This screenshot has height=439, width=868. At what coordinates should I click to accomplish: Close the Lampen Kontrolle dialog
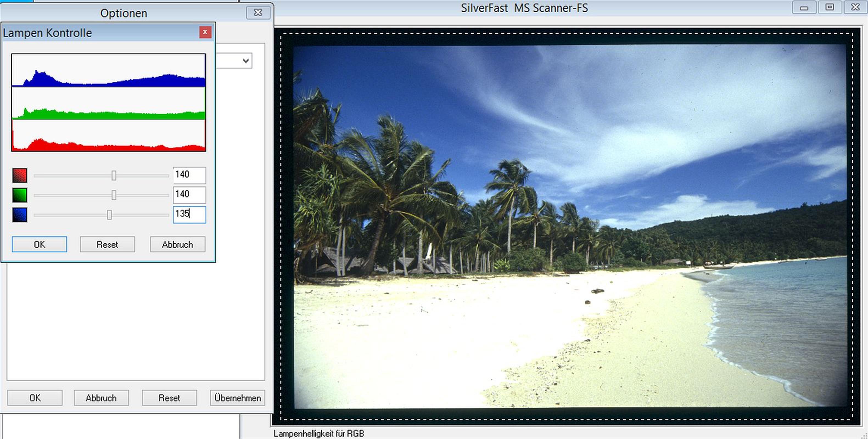[205, 32]
